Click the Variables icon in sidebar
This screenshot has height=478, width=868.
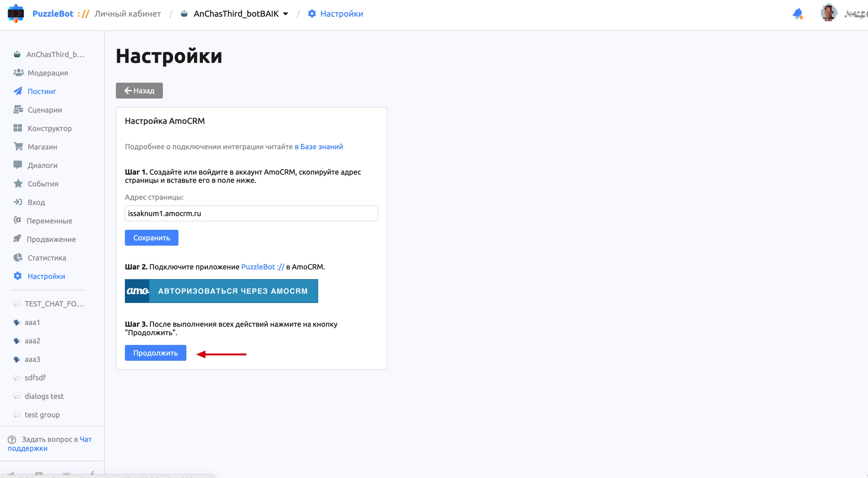17,220
